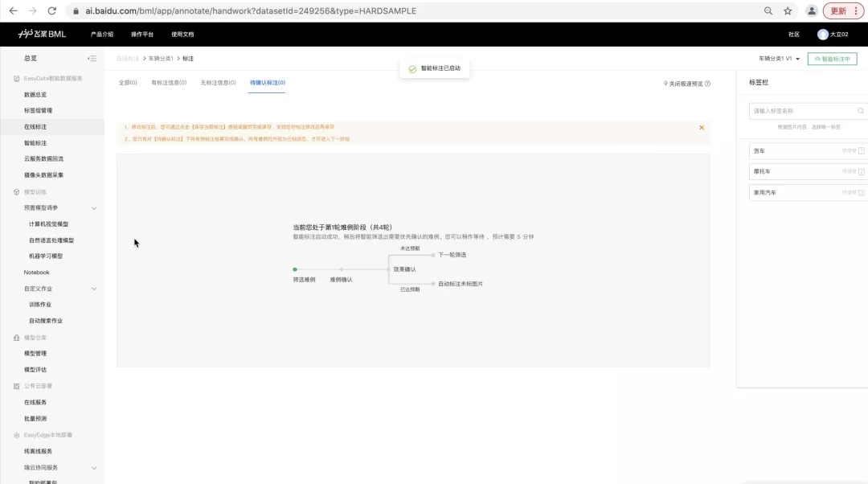Screen dimensions: 868x484
Task: Click the user avatar next to 大立02
Action: (x=823, y=35)
